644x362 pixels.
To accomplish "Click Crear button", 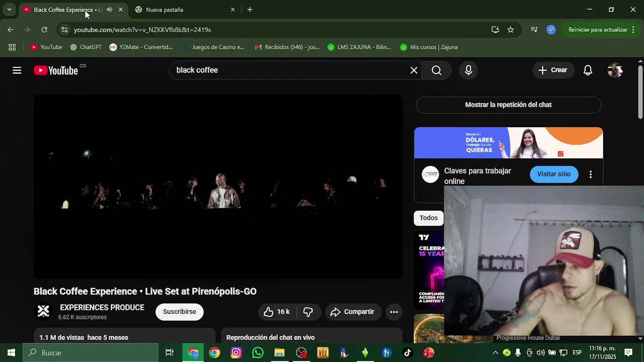I will point(553,70).
